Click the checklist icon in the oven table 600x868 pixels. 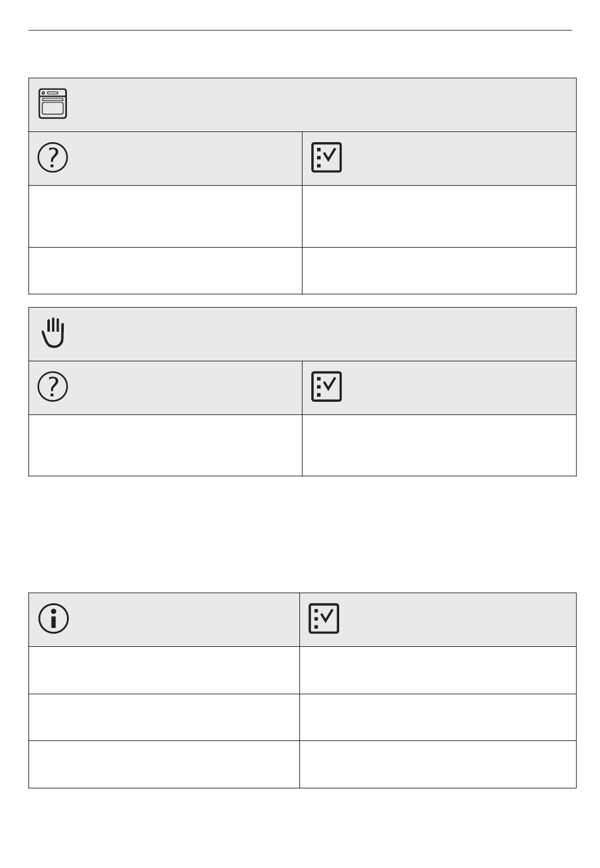(327, 157)
